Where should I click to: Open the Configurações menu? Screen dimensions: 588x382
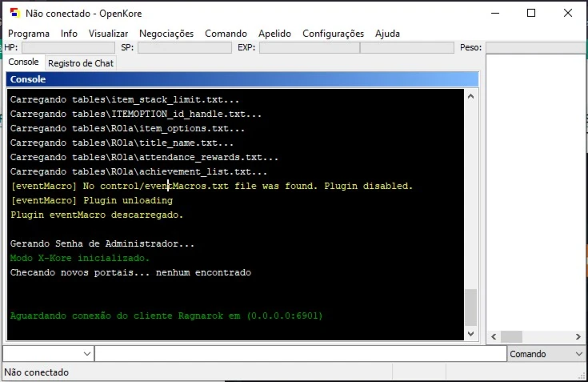[333, 34]
